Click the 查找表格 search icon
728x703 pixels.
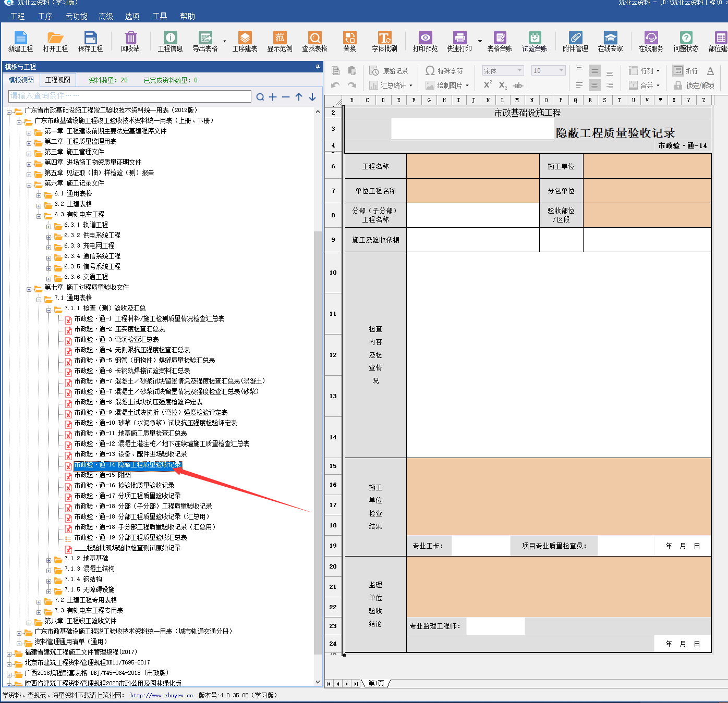click(x=315, y=41)
